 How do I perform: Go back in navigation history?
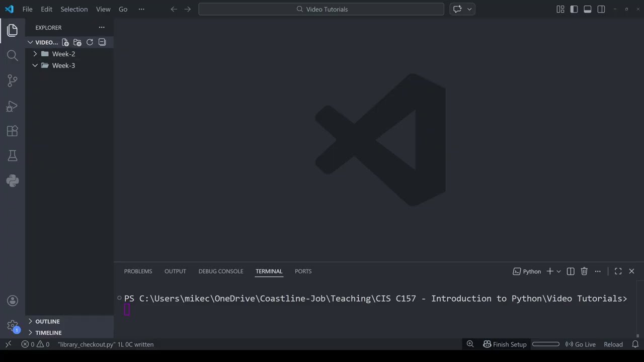174,9
